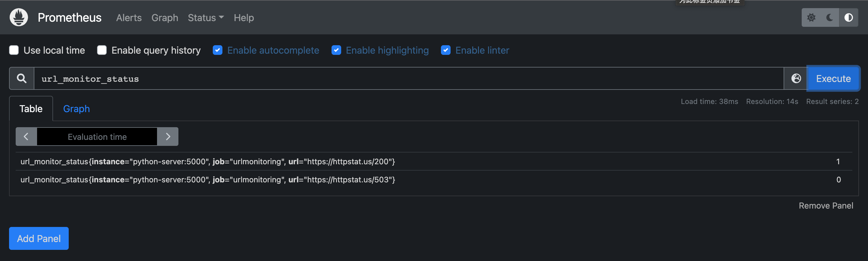This screenshot has width=868, height=261.
Task: Disable the Enable autocomplete checkbox
Action: coord(218,50)
